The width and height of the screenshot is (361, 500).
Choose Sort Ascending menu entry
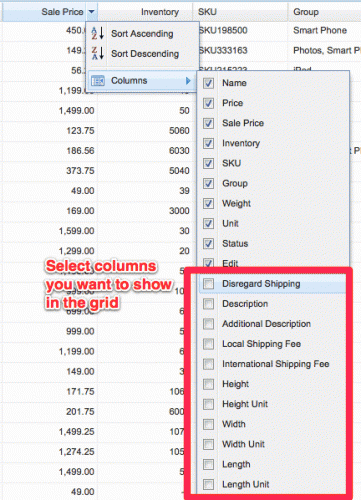click(x=142, y=33)
